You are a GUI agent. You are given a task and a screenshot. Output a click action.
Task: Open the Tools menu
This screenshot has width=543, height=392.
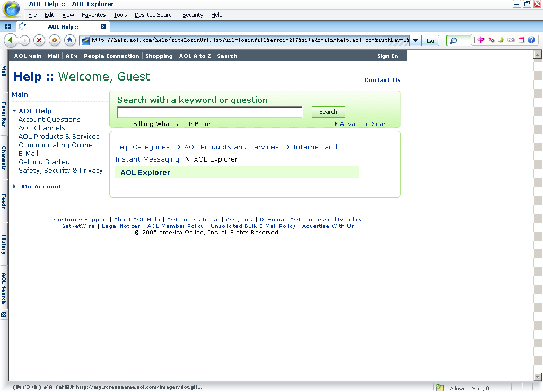(120, 15)
